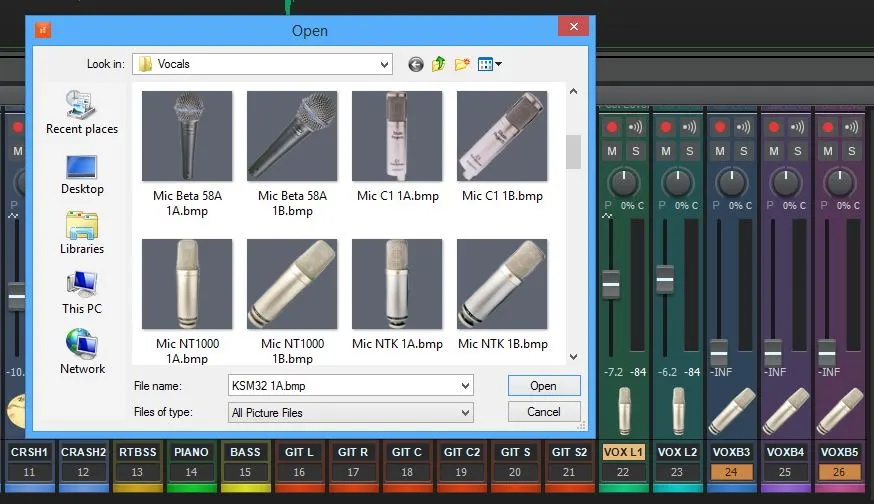Solo the VOXB3 channel

point(744,151)
